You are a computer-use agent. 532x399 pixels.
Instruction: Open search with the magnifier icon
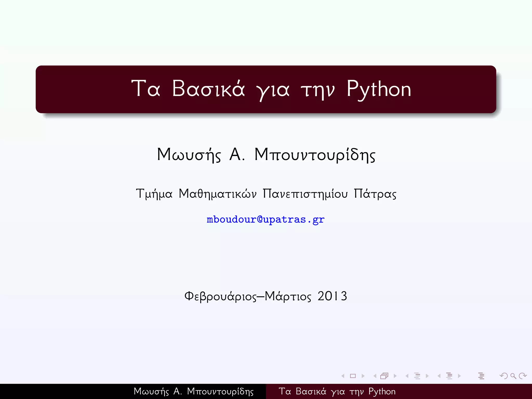pyautogui.click(x=513, y=376)
